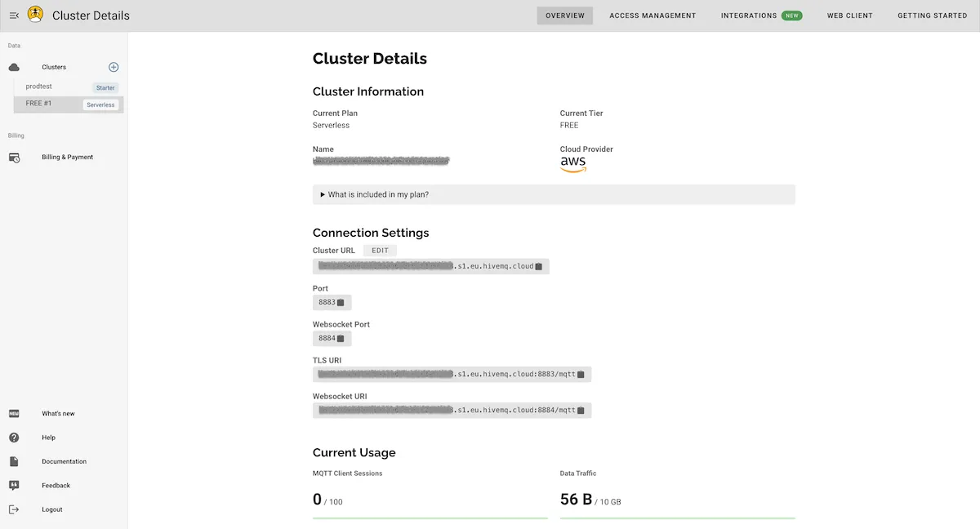Viewport: 980px width, 529px height.
Task: Click the Data Traffic usage bar
Action: (678, 518)
